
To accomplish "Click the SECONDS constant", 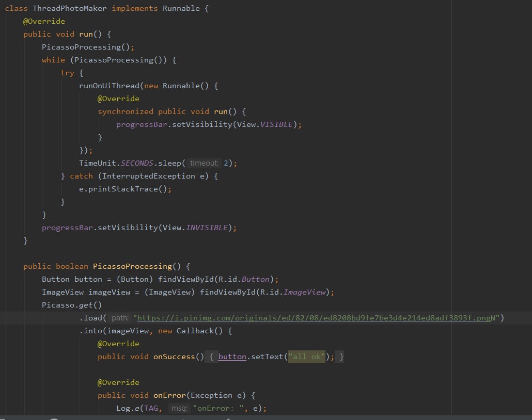I will tap(137, 163).
